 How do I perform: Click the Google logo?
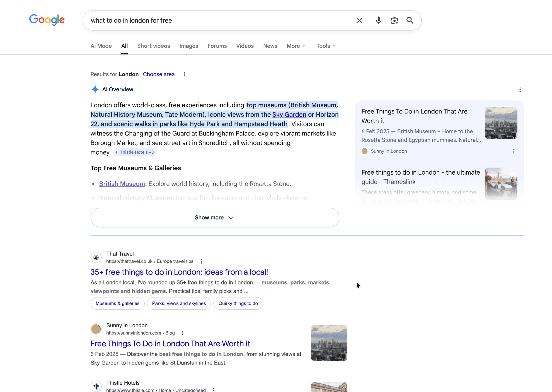[x=47, y=20]
